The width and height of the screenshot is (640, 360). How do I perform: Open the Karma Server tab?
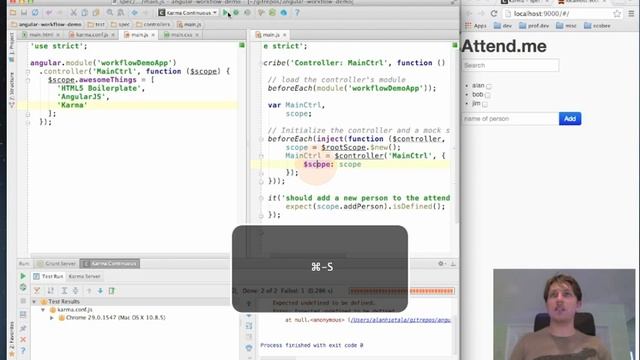point(84,277)
